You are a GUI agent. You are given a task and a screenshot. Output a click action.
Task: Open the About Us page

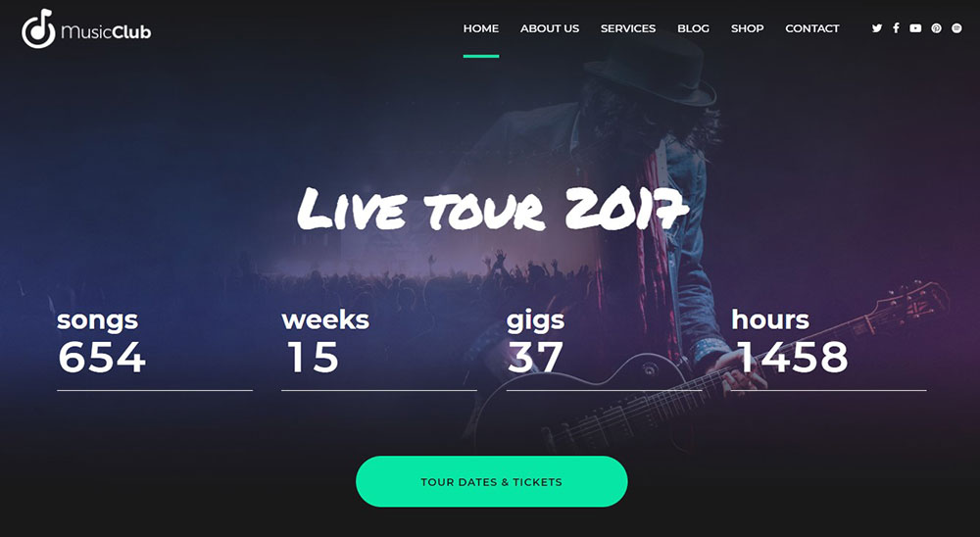click(550, 28)
